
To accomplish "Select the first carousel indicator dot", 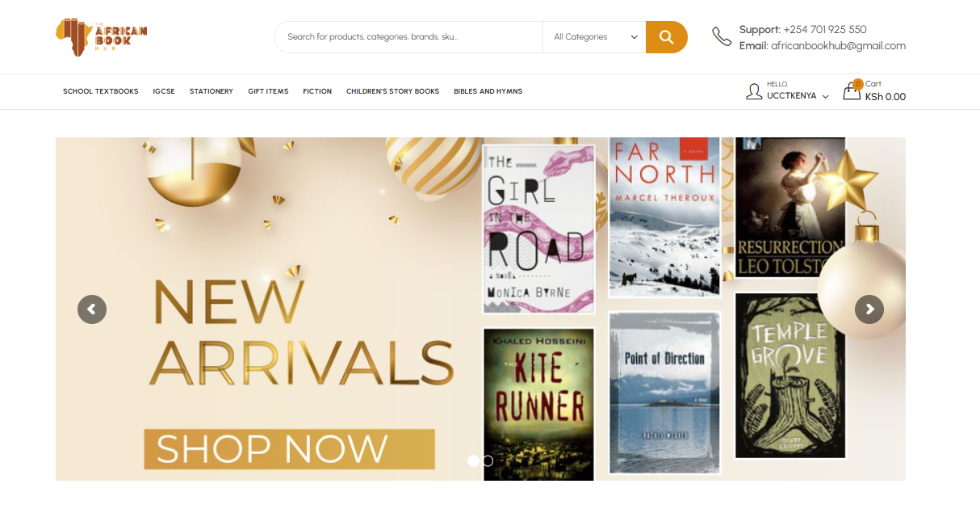I will tap(473, 461).
